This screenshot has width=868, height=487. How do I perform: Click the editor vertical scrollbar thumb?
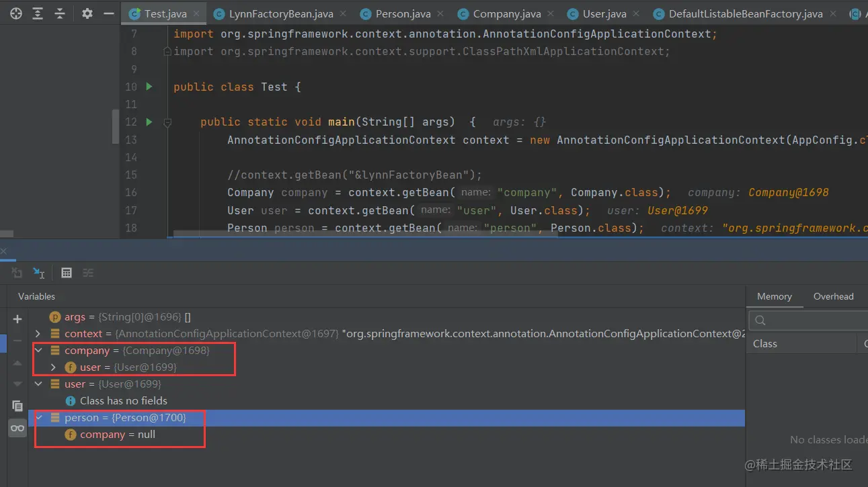coord(115,127)
